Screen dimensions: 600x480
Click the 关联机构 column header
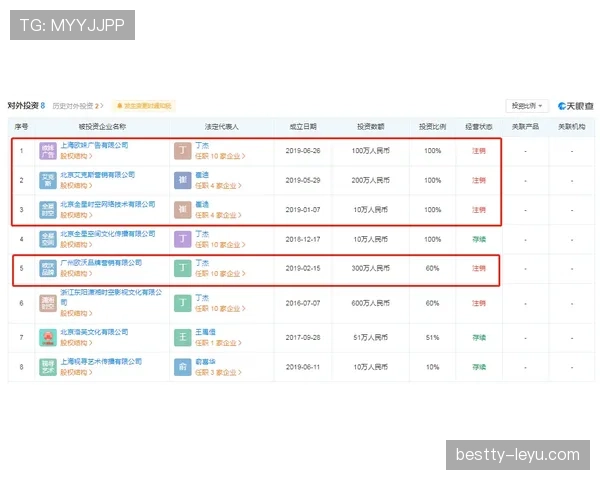point(572,127)
